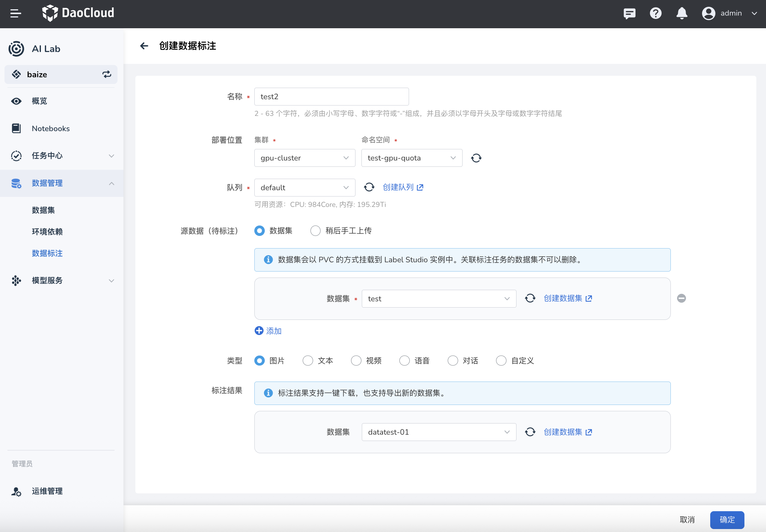Collapse the 数据管理 sidebar section
766x532 pixels.
click(x=112, y=183)
